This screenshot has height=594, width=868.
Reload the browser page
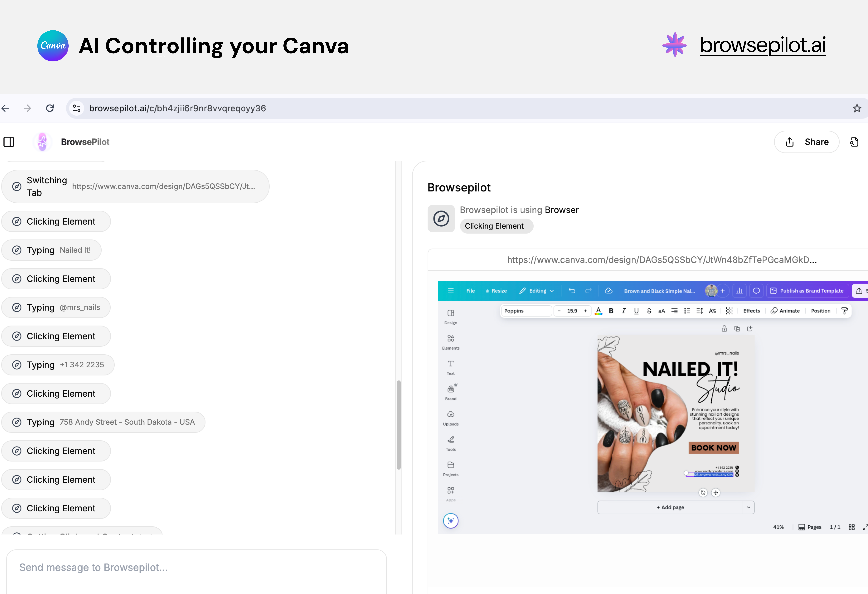50,108
